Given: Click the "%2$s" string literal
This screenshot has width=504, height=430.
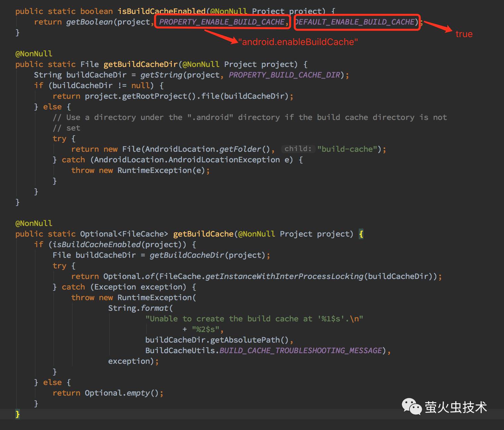Looking at the screenshot, I should pos(206,329).
